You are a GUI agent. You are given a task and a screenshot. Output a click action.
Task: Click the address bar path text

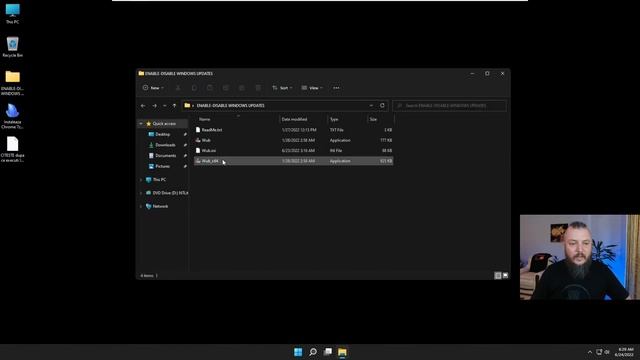[x=231, y=106]
